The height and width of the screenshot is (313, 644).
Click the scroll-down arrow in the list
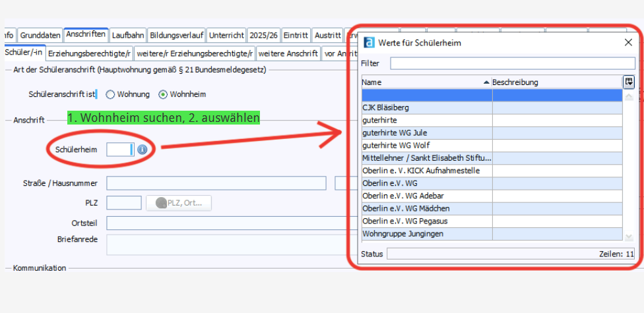click(629, 237)
